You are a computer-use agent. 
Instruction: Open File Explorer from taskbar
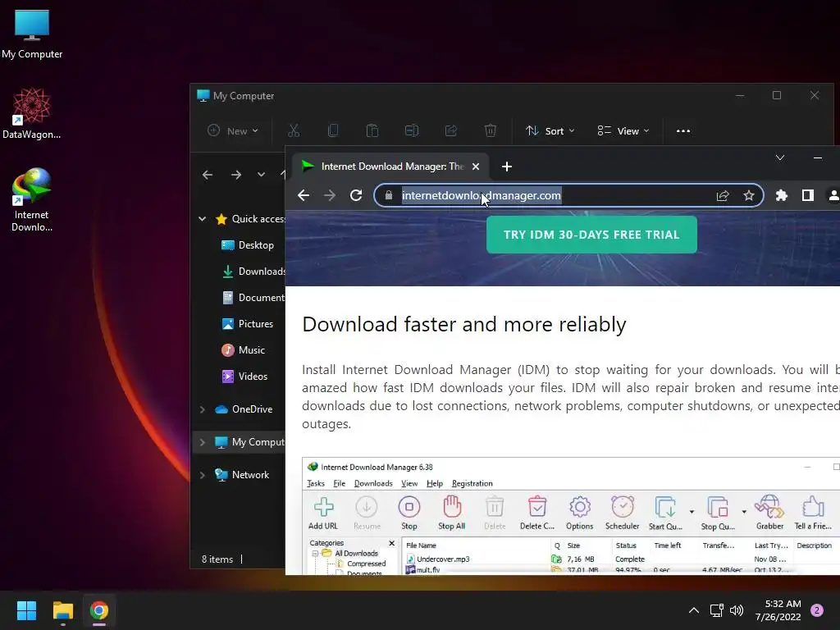[62, 610]
